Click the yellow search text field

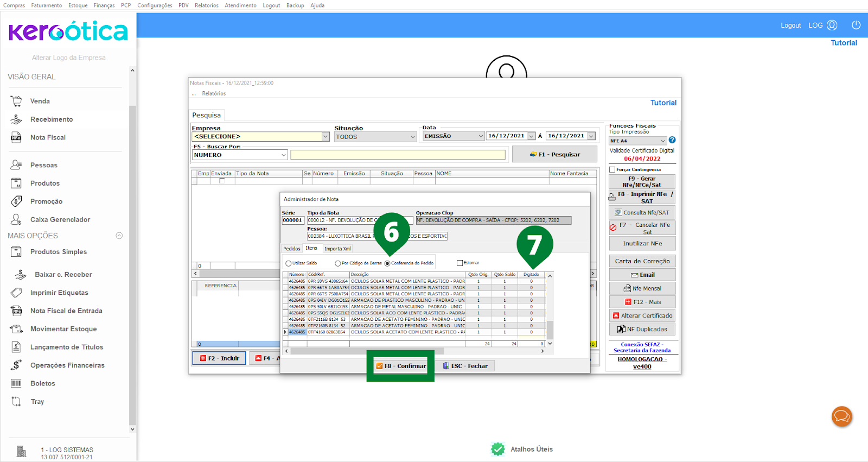pos(398,155)
